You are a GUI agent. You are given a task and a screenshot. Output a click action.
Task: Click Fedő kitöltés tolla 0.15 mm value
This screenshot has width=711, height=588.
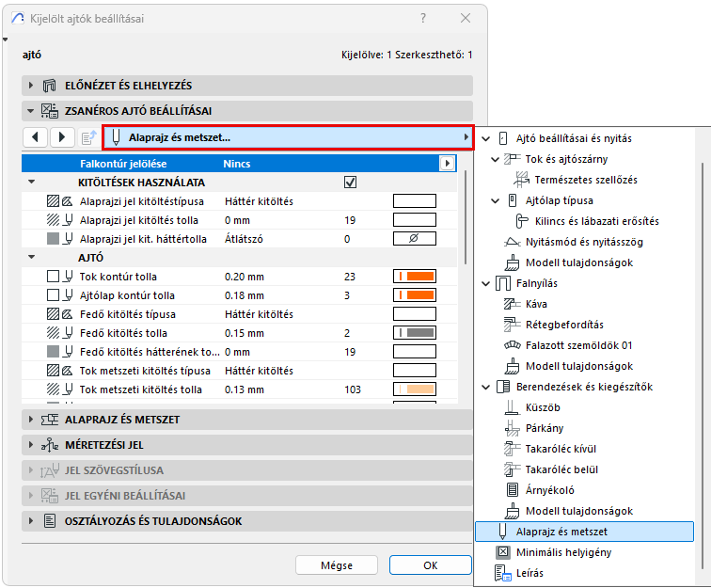point(245,333)
